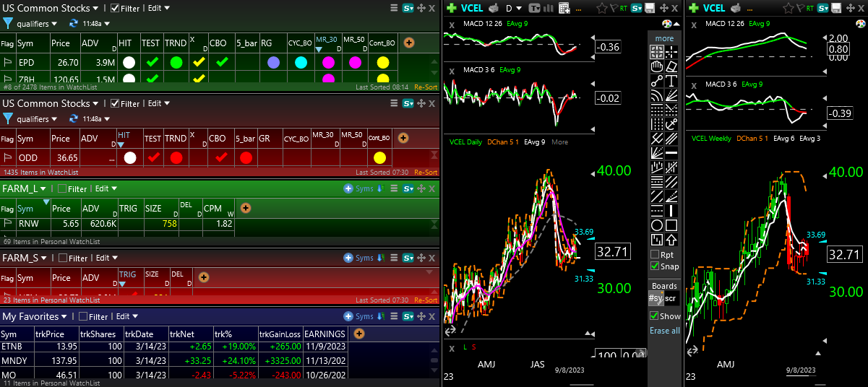Enable the Rpt checkbox
Viewport: 868px width, 387px height.
[655, 254]
